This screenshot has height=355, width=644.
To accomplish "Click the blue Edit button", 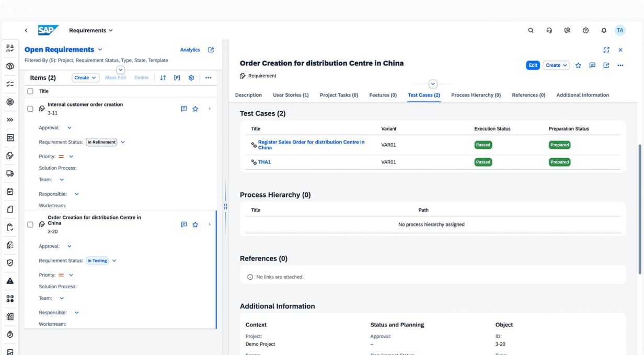I will tap(533, 65).
